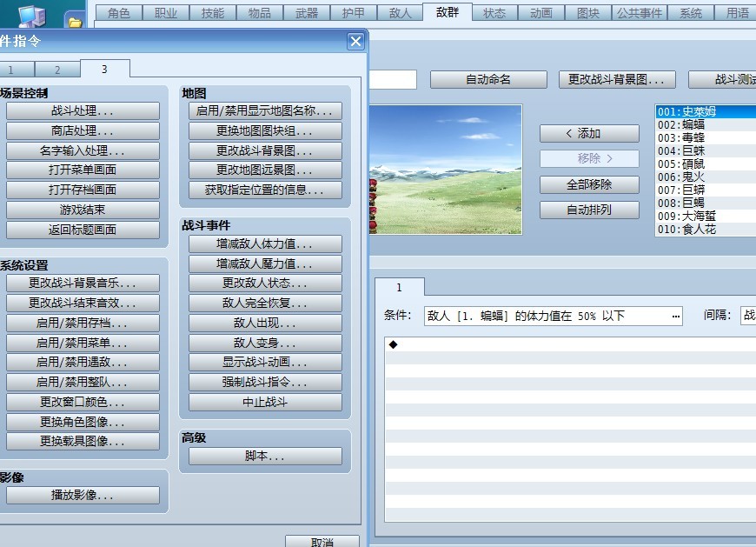Click 获取指定位置的信息 button

click(x=265, y=190)
